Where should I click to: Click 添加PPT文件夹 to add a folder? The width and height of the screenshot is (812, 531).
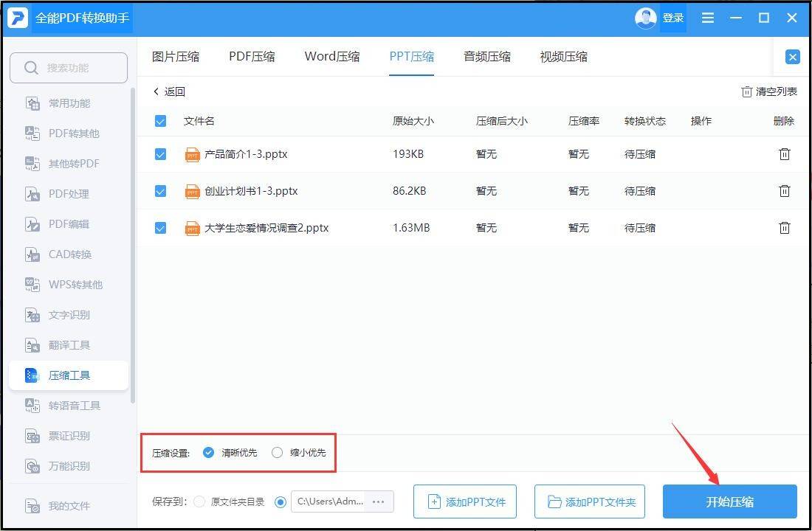click(589, 502)
